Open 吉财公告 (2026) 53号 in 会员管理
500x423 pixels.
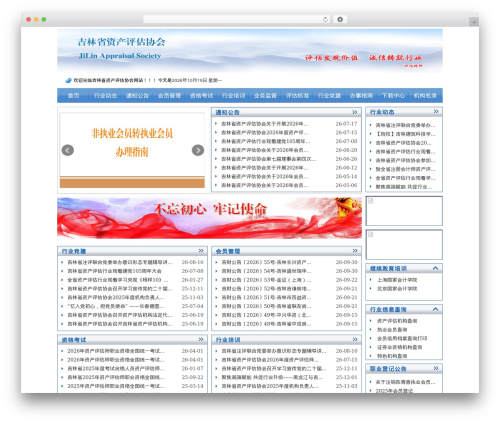click(x=266, y=280)
